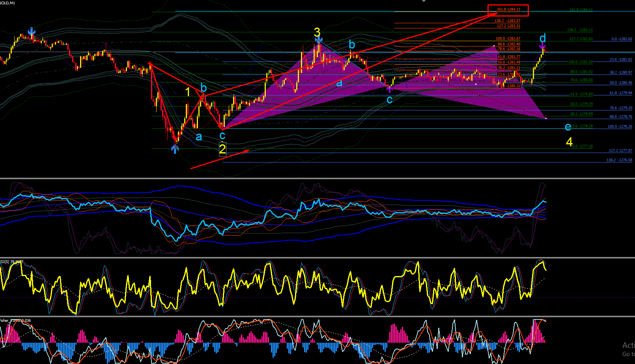Select the green '100.0 -1281.50' Fibonacci level
635x364 pixels.
(x=580, y=62)
